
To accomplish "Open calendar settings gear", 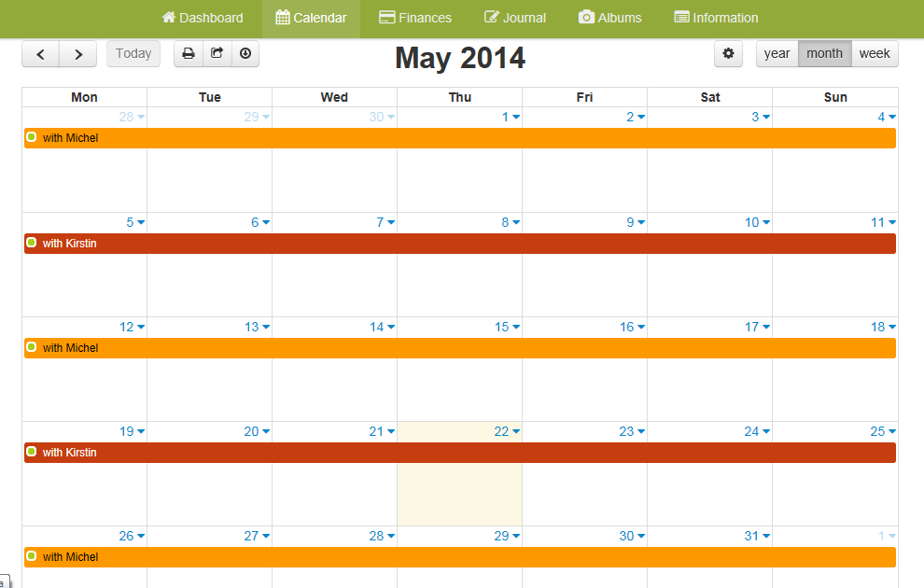I will pyautogui.click(x=728, y=53).
